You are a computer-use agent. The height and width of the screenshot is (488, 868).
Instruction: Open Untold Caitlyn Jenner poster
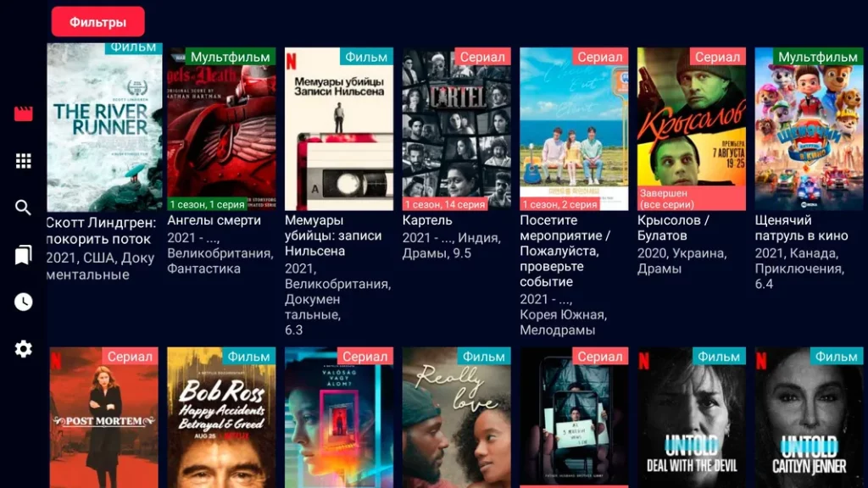click(x=810, y=418)
